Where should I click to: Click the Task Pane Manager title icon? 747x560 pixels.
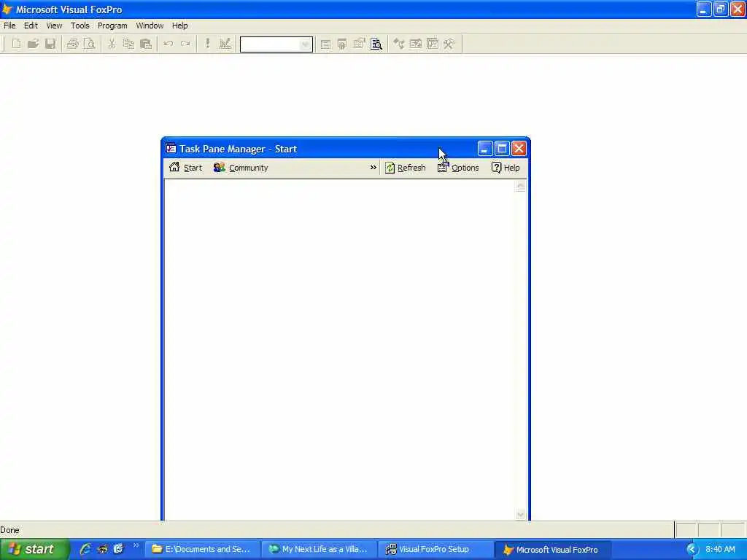(171, 149)
